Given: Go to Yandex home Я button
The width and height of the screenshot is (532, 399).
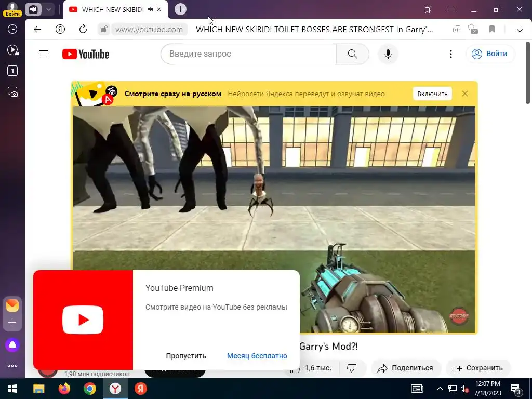Looking at the screenshot, I should pyautogui.click(x=60, y=29).
